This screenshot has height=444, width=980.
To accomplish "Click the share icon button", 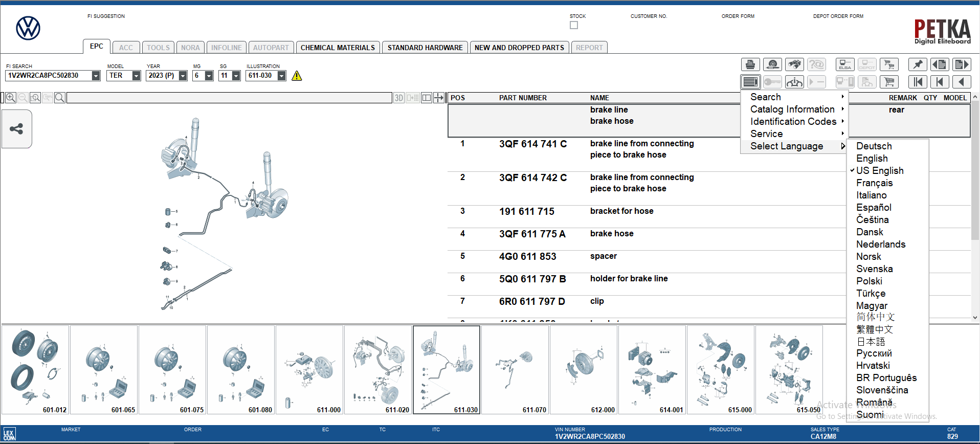I will [16, 129].
